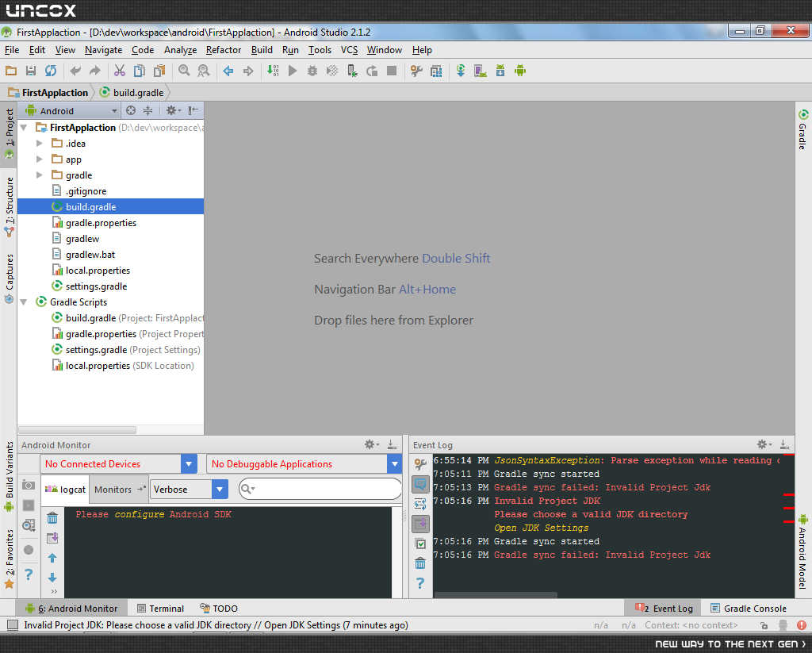
Task: Click the Stop square icon
Action: [392, 71]
